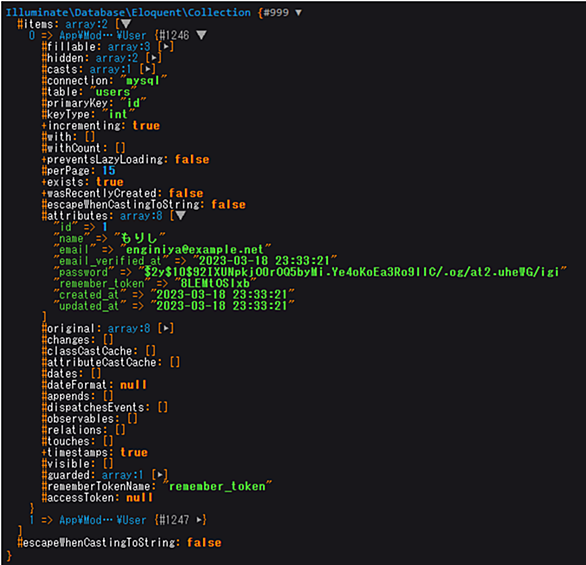Click the #with empty array

tap(90, 137)
